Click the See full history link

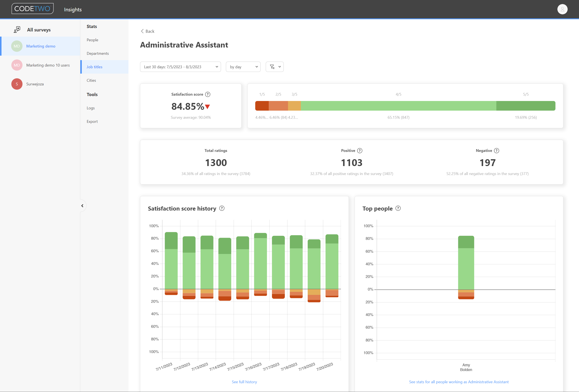point(244,382)
